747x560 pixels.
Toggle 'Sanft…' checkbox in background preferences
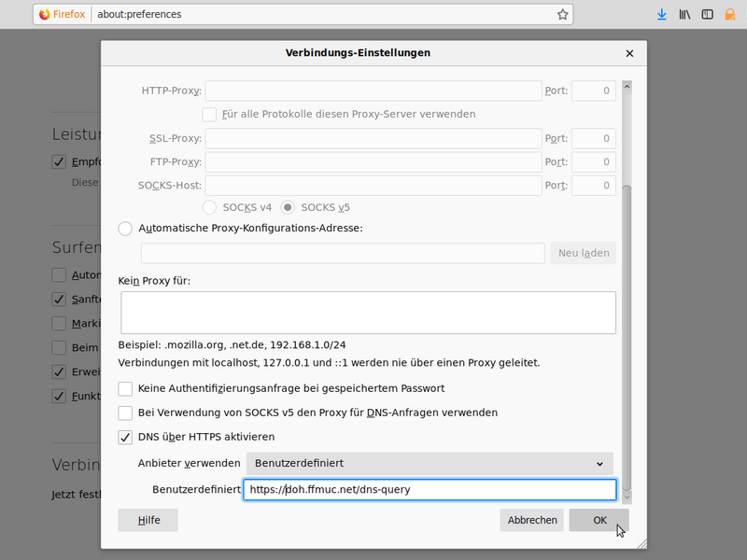59,300
